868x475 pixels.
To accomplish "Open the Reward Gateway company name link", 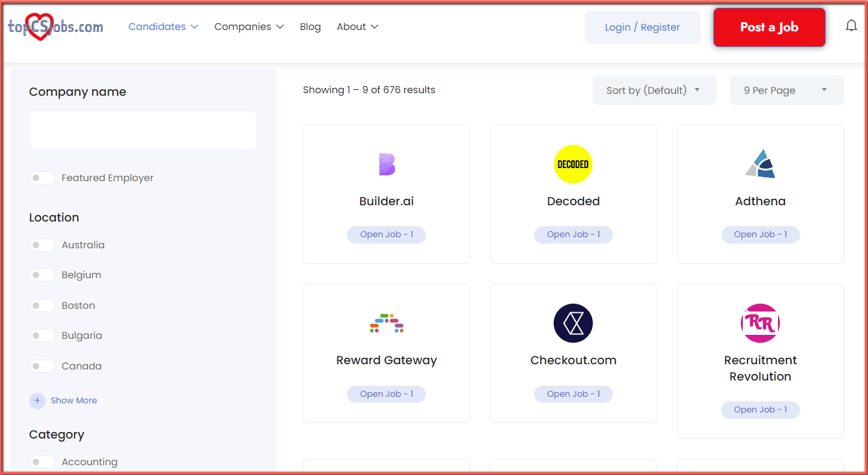I will click(x=387, y=360).
